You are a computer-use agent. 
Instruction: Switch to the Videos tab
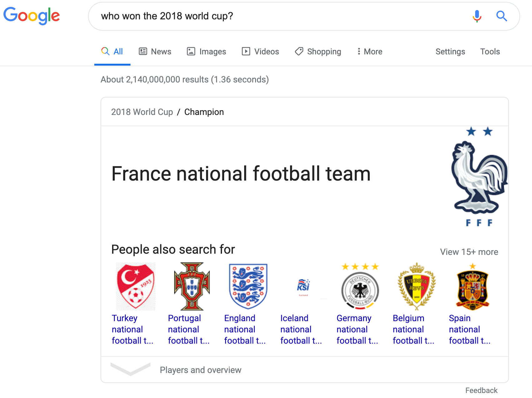[x=260, y=52]
